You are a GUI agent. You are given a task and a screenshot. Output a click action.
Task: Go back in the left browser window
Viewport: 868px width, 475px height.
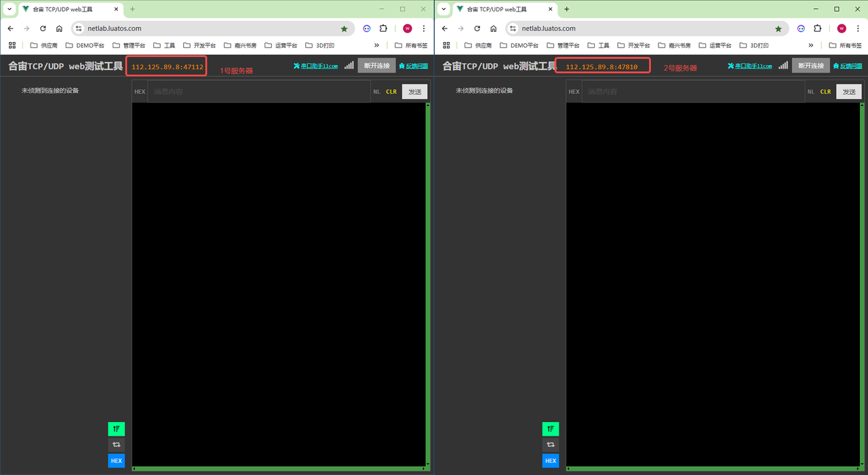click(10, 28)
